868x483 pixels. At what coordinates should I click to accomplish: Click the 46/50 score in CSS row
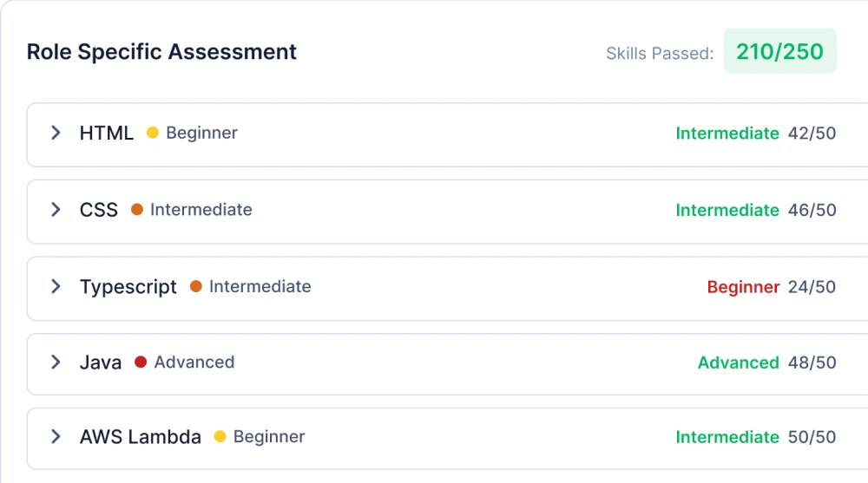point(812,210)
